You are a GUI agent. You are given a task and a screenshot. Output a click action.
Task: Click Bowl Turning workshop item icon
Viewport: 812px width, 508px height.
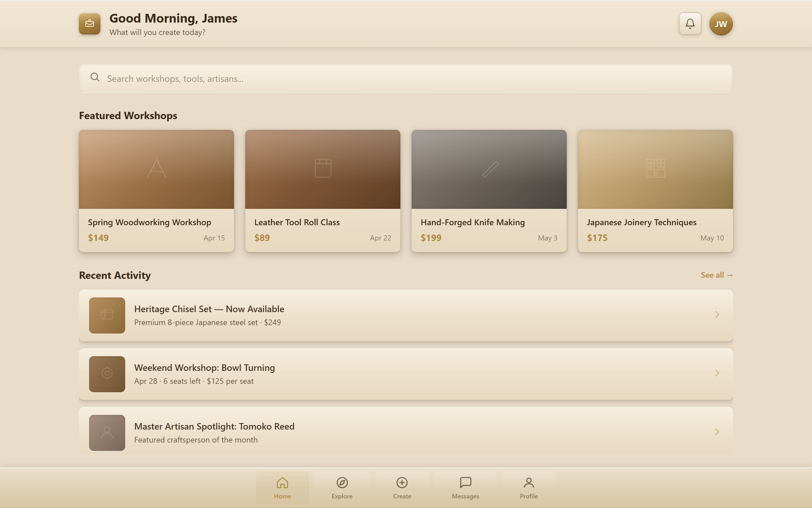click(107, 374)
